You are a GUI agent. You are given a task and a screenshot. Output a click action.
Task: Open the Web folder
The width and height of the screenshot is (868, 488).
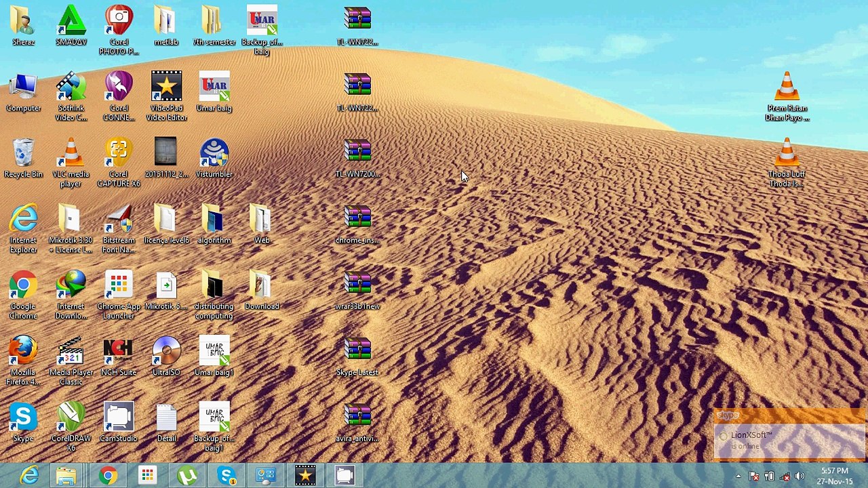point(262,224)
